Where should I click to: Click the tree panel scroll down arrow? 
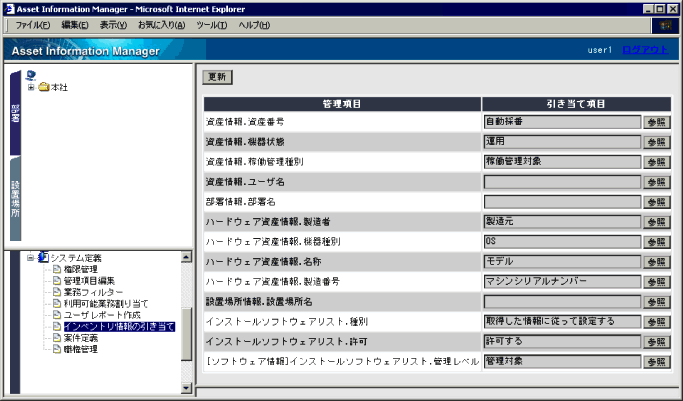186,388
